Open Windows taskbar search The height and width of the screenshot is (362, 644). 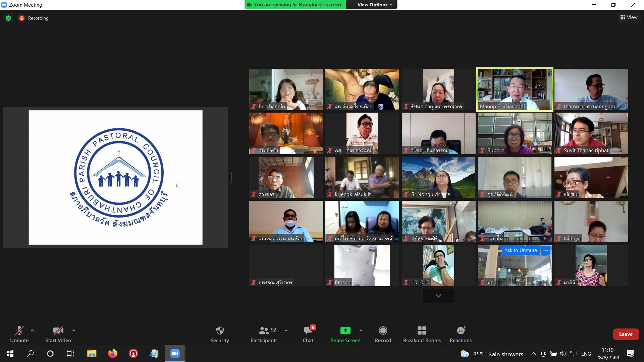30,354
